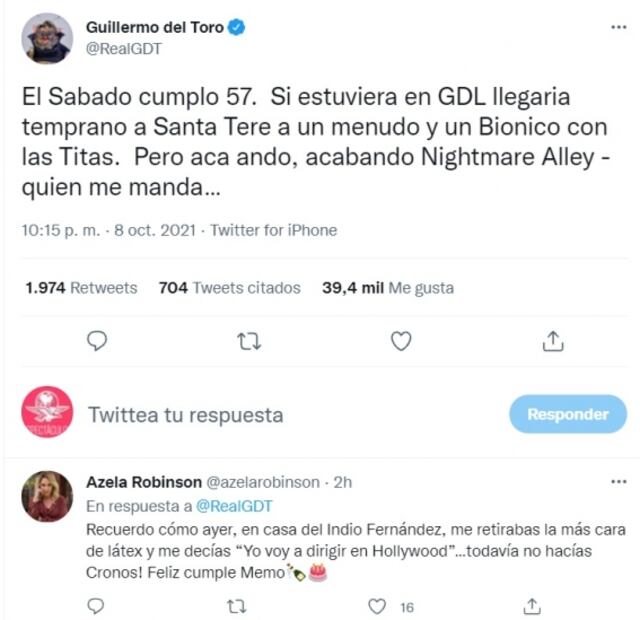Open Azela Robinson's avatar
The height and width of the screenshot is (620, 640).
[x=47, y=495]
